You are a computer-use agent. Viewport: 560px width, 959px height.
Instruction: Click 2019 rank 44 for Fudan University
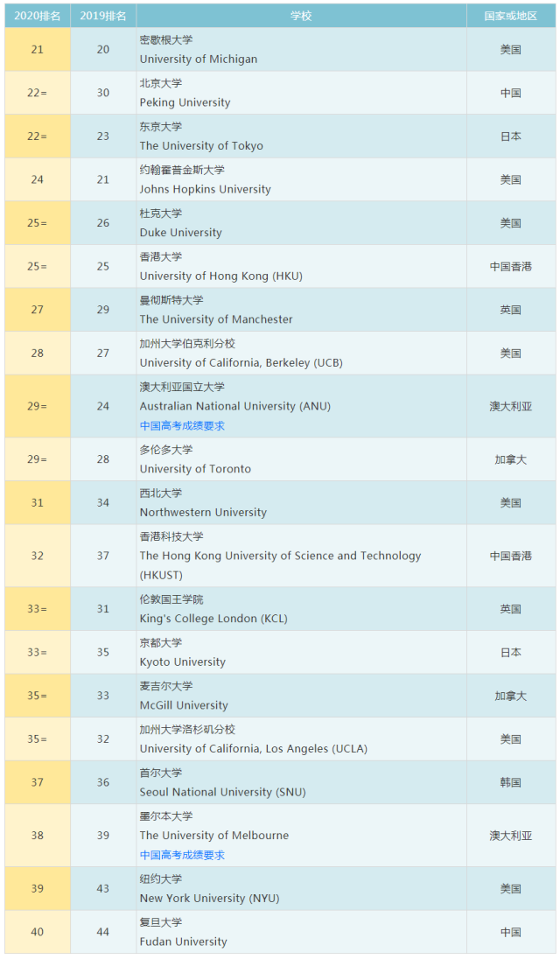[x=103, y=932]
